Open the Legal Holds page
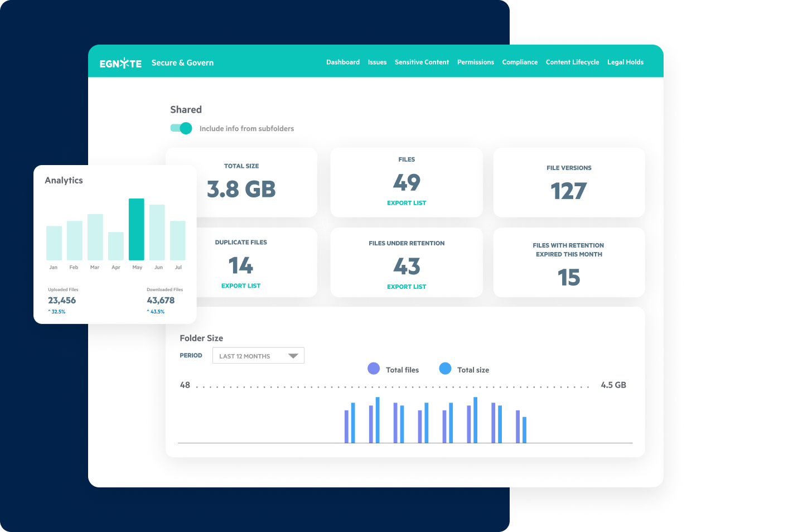Viewport: 803px width, 532px height. 625,62
